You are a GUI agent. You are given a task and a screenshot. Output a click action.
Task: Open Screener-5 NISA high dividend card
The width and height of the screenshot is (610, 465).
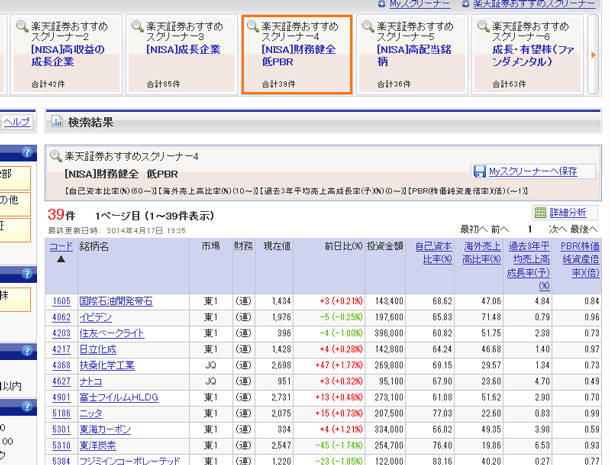coord(412,55)
